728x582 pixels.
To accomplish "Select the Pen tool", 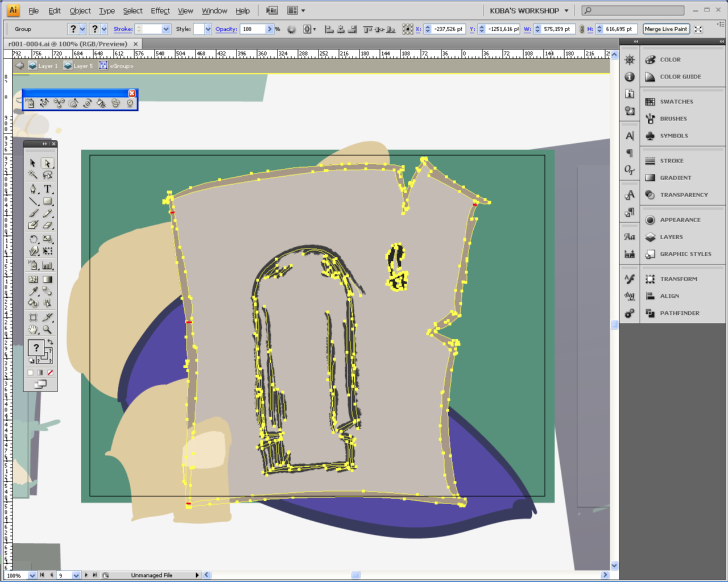I will click(33, 189).
